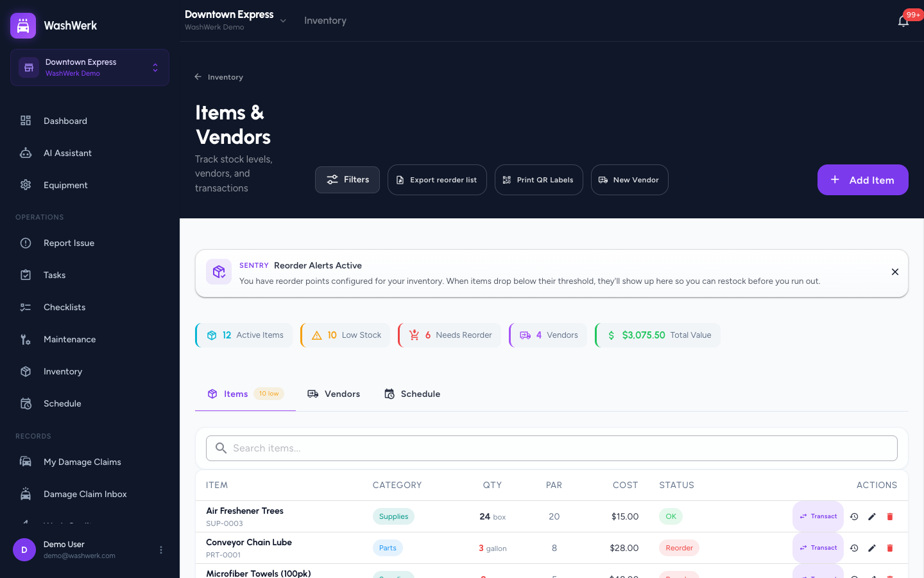This screenshot has height=578, width=924.
Task: Expand the Downtown Express location switcher in sidebar
Action: coord(90,67)
